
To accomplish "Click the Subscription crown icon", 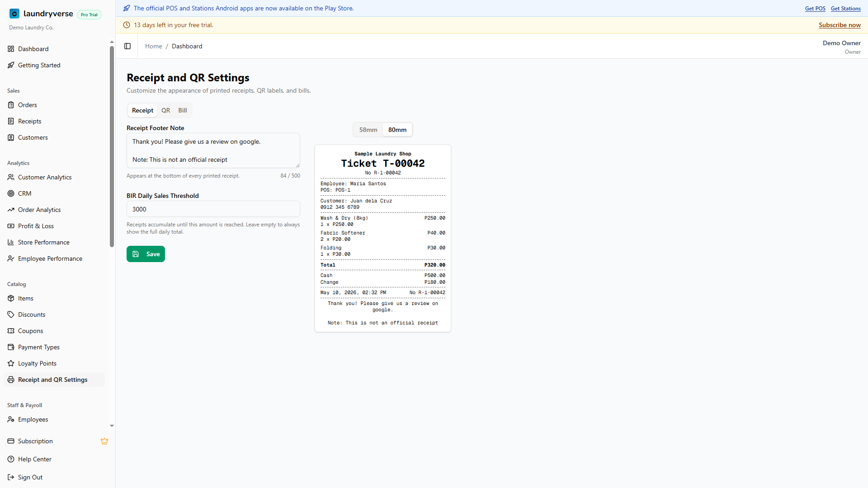I will (104, 441).
